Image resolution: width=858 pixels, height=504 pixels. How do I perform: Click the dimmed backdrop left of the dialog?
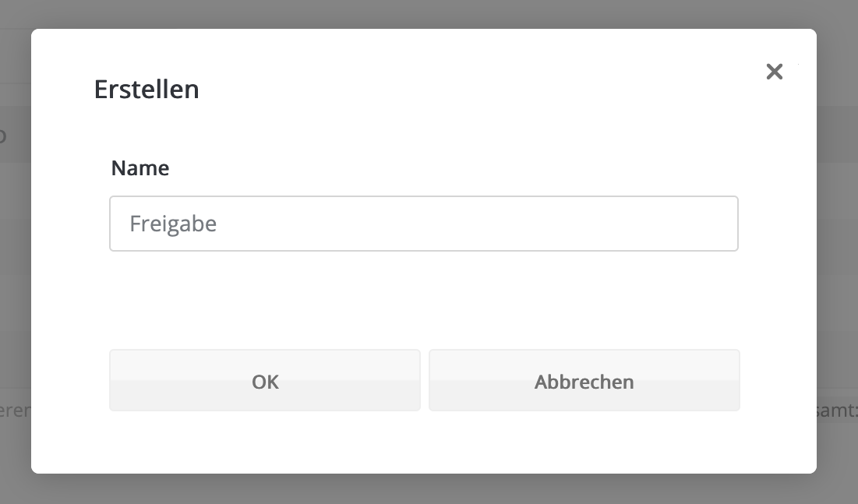(15, 249)
